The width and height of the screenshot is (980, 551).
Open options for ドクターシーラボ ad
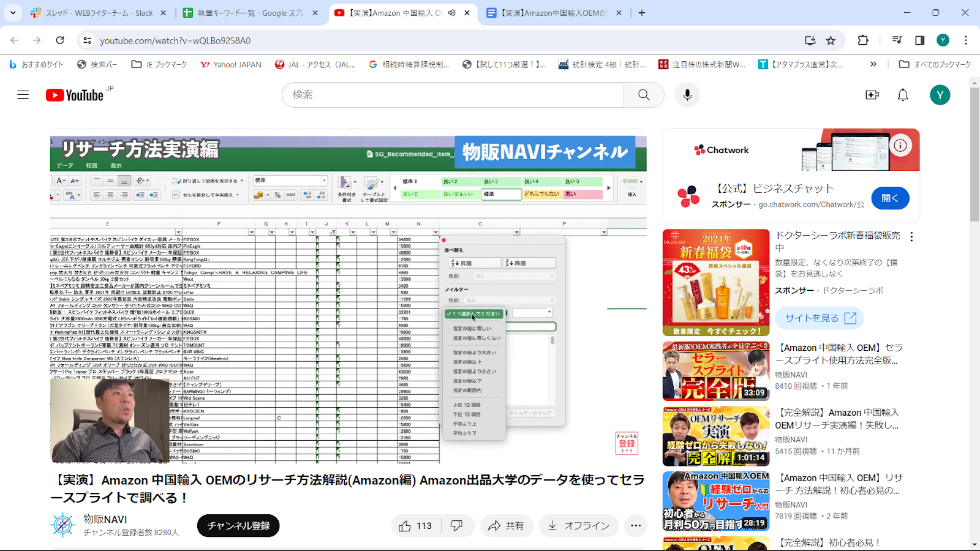pyautogui.click(x=911, y=237)
